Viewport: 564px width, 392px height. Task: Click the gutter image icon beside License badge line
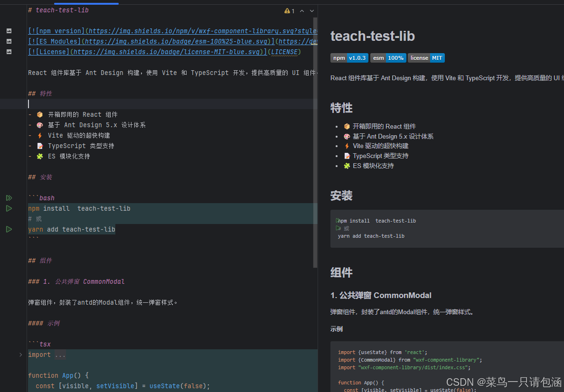[x=9, y=52]
